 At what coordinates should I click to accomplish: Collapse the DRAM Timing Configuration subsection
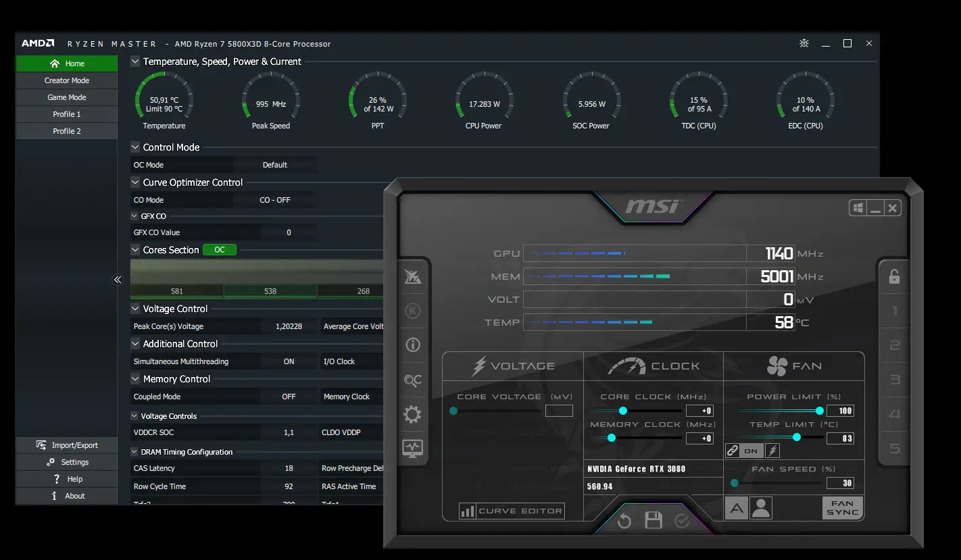point(134,452)
